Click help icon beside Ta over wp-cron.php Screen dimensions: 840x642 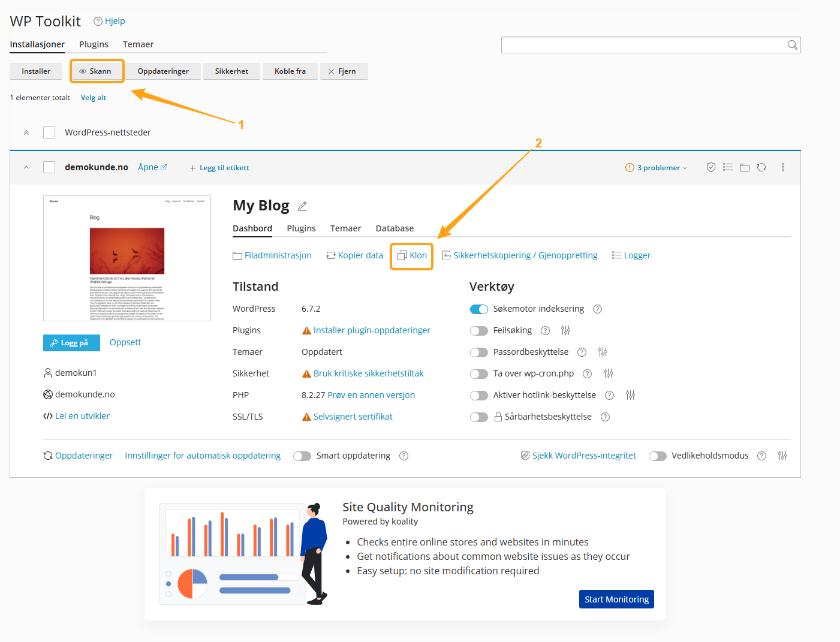coord(588,373)
